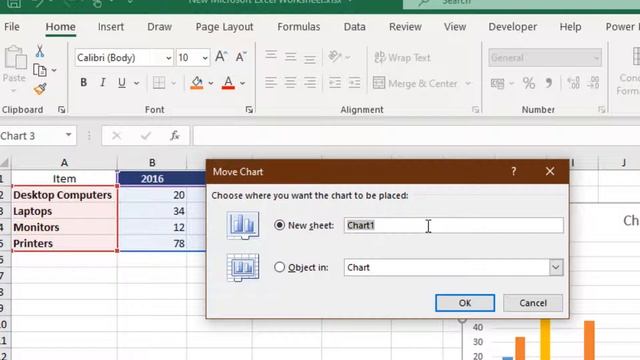640x360 pixels.
Task: Open Font settings dialog launcher
Action: tap(249, 109)
